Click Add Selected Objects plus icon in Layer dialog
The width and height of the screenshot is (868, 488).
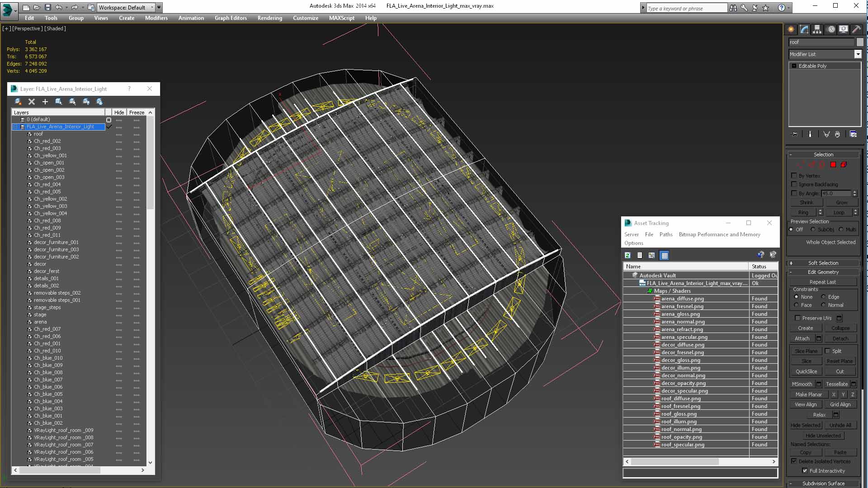coord(45,102)
